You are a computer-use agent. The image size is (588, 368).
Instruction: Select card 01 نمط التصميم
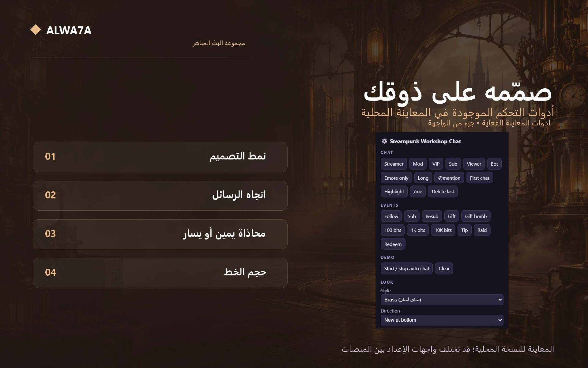tap(160, 157)
